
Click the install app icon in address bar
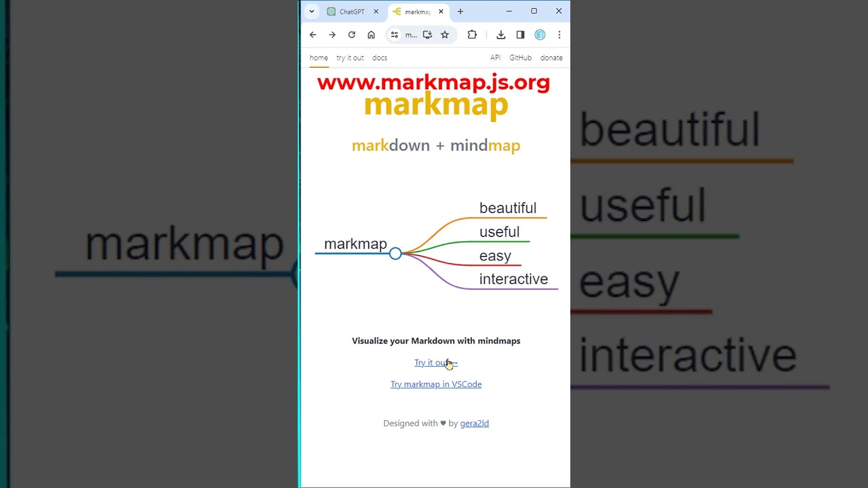click(x=427, y=35)
